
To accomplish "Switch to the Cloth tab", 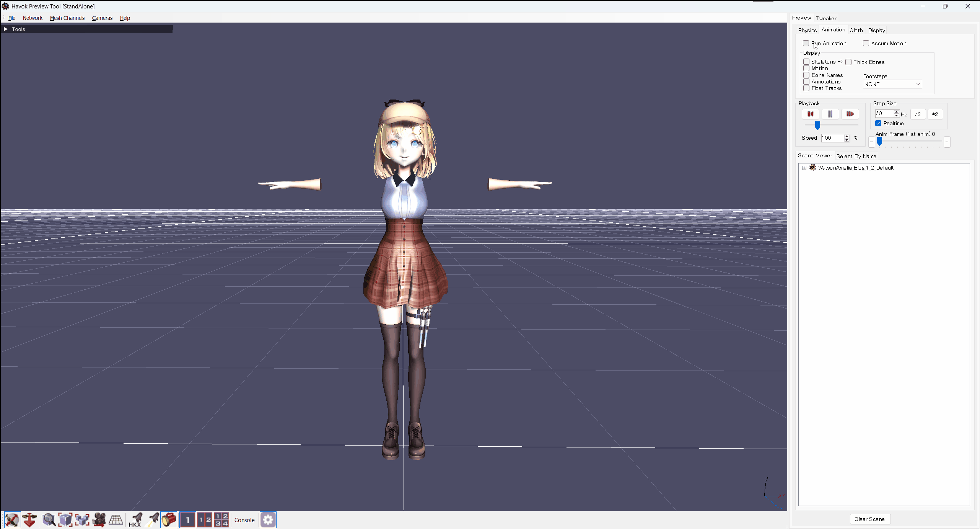I will coord(856,30).
